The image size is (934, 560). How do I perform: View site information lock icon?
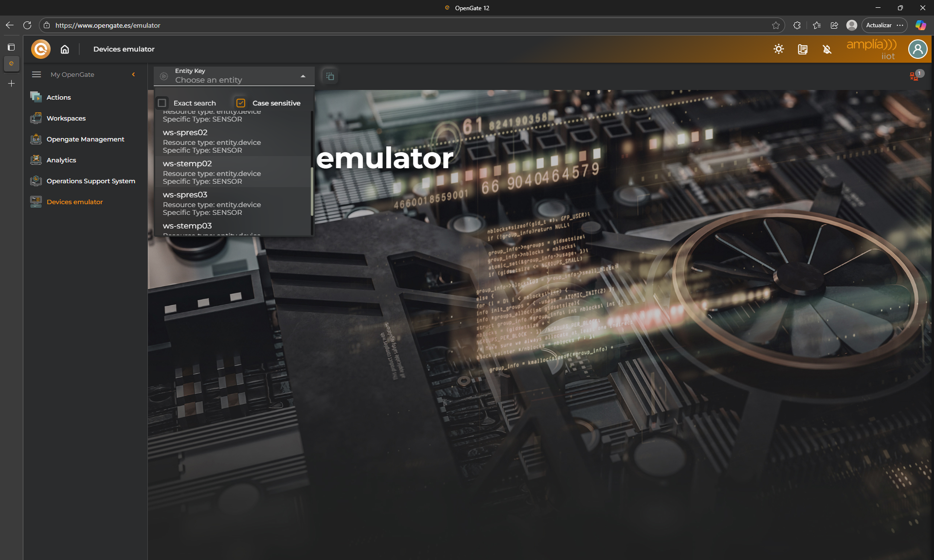pyautogui.click(x=47, y=25)
